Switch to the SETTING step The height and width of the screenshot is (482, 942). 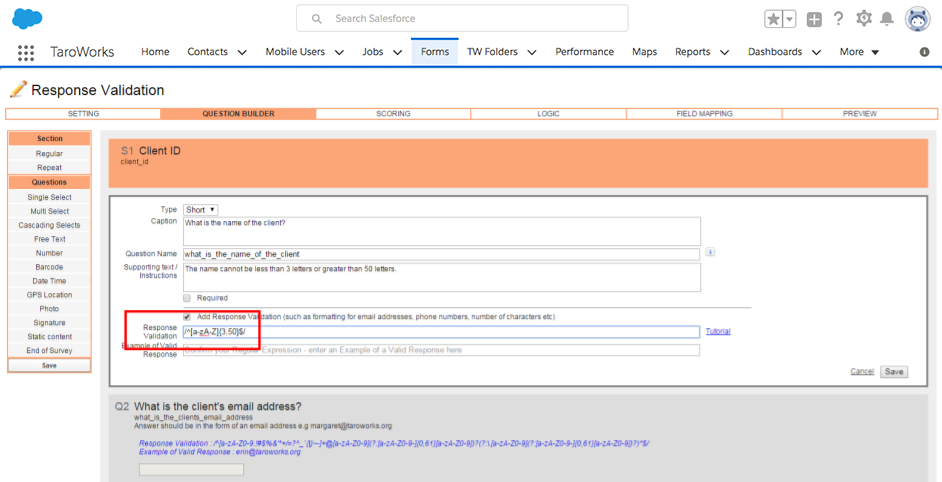click(84, 114)
